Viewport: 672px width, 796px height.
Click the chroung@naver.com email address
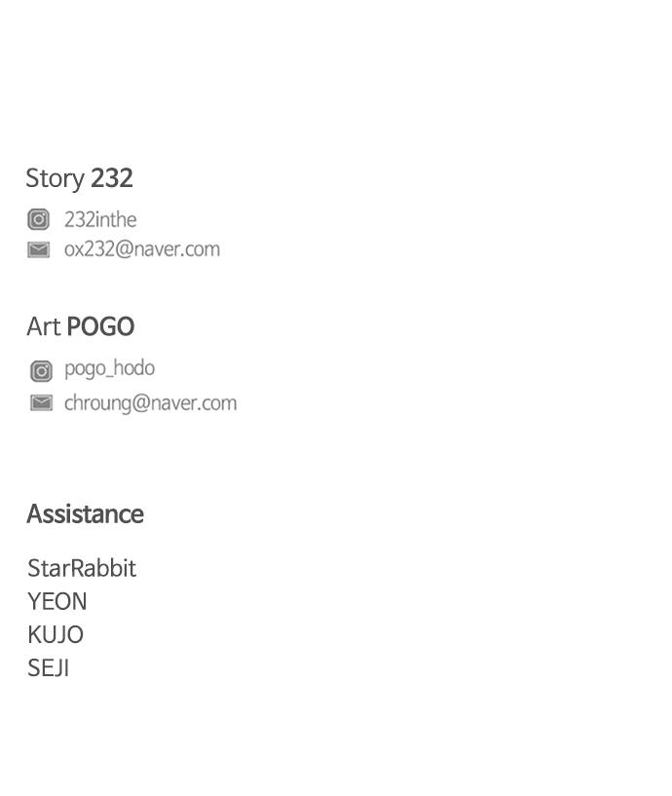150,403
